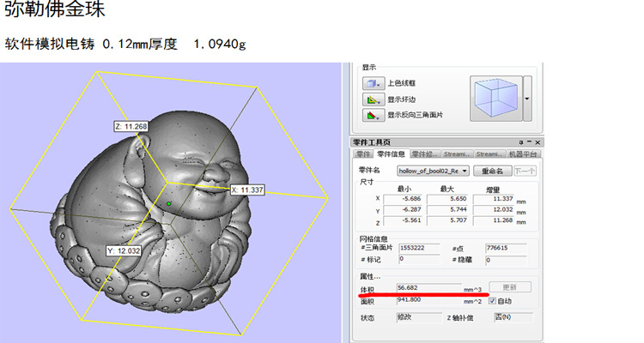The width and height of the screenshot is (644, 343).
Task: Click the show inverted triangles (显示反向三角面片) icon
Action: [x=372, y=114]
